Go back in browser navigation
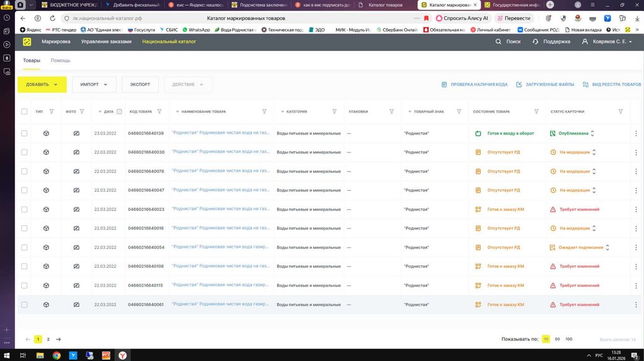The width and height of the screenshot is (644, 361). tap(23, 18)
